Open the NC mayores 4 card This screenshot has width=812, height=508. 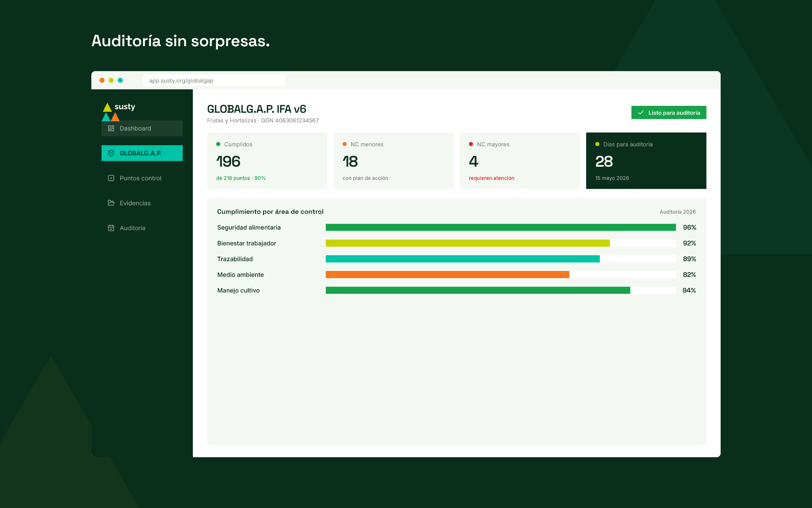tap(520, 160)
